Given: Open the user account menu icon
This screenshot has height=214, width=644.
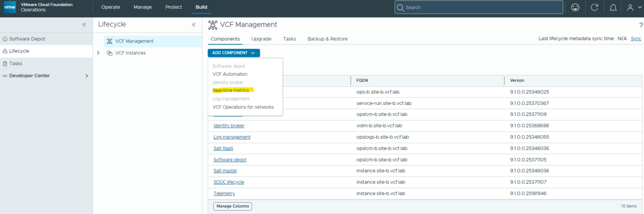Looking at the screenshot, I should tap(630, 7).
